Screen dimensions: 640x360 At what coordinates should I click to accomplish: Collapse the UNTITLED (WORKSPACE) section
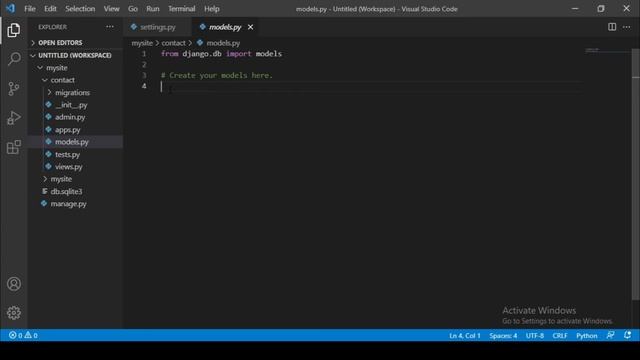tap(76, 55)
